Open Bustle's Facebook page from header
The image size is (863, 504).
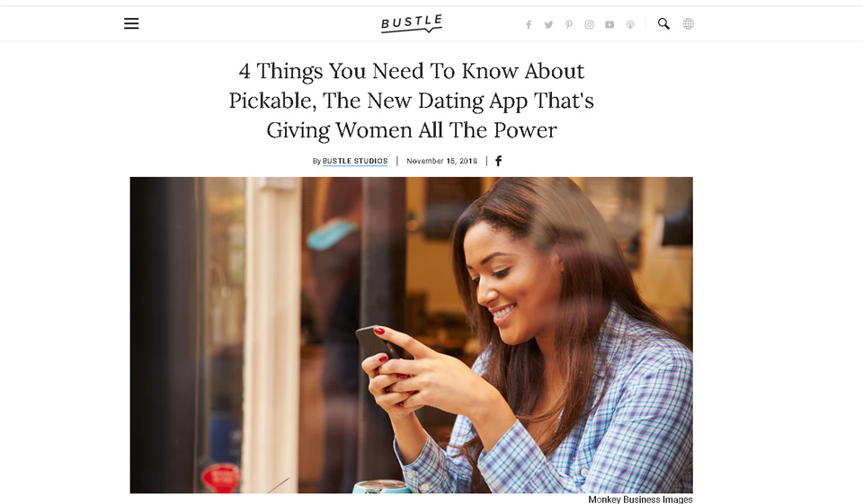[529, 25]
